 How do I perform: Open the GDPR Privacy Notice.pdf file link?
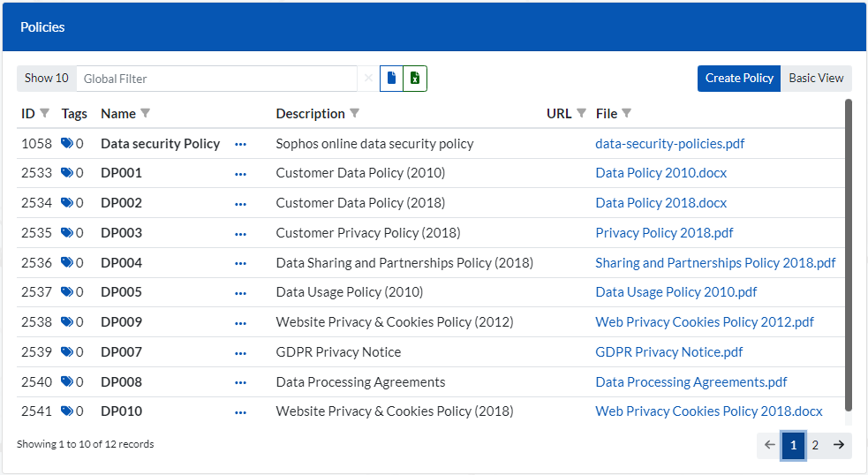tap(668, 352)
